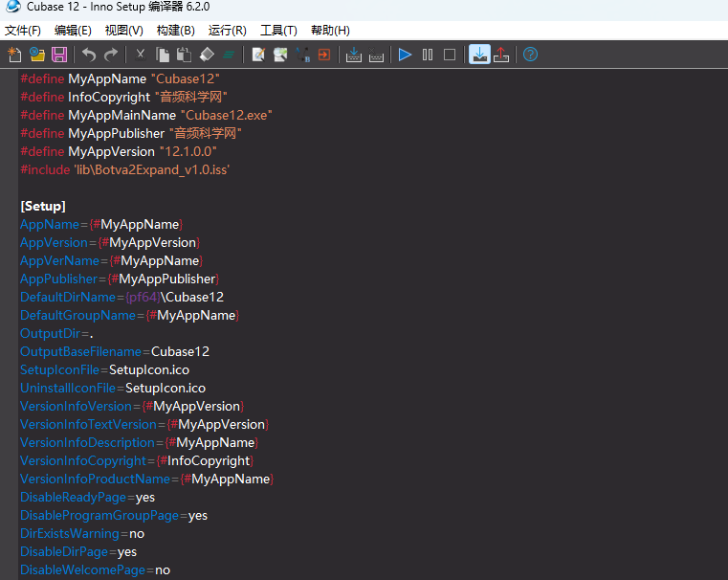728x580 pixels.
Task: Click the DisableDirPage=yes line
Action: pos(78,551)
